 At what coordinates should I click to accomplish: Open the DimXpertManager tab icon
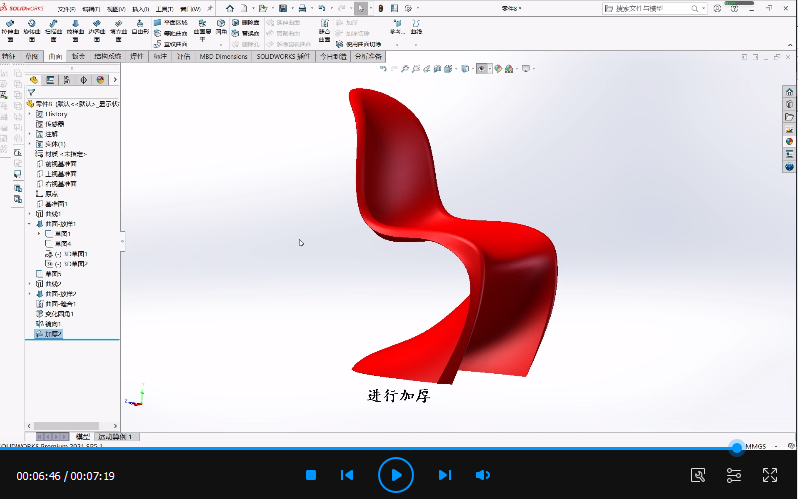[83, 80]
